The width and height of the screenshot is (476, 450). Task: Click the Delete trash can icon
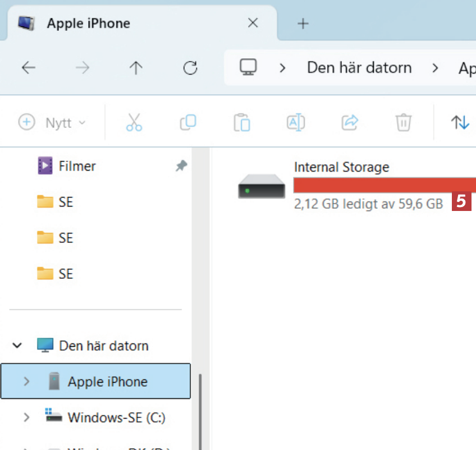tap(404, 122)
